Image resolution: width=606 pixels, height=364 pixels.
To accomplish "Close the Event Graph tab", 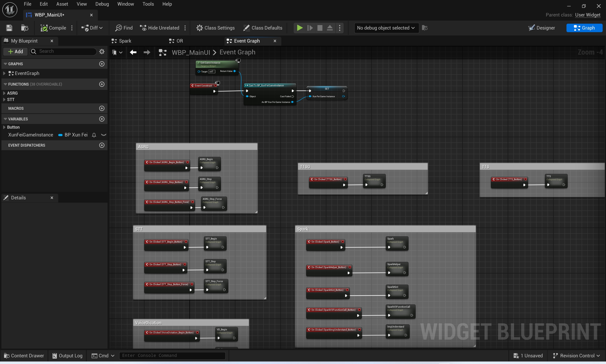I will (275, 41).
